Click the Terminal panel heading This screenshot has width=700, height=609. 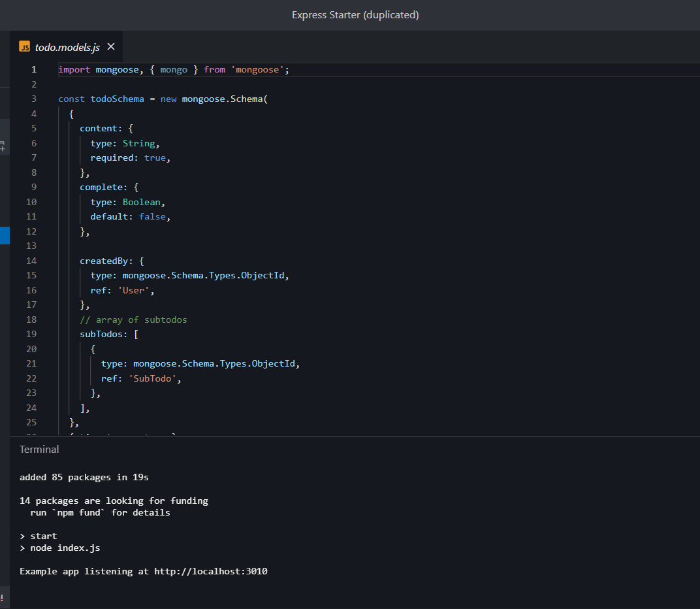(39, 449)
